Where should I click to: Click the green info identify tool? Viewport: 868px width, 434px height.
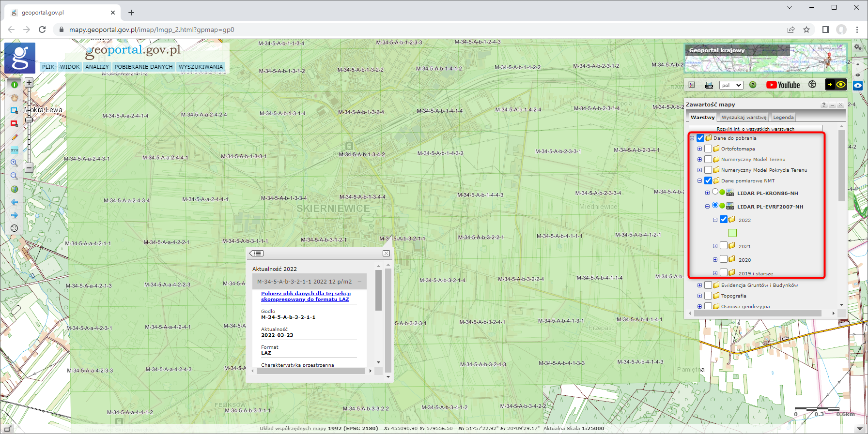15,85
